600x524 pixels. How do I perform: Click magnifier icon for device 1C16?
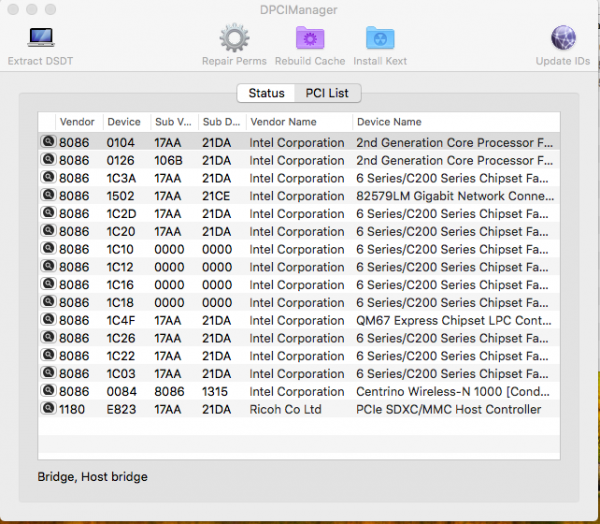[48, 284]
